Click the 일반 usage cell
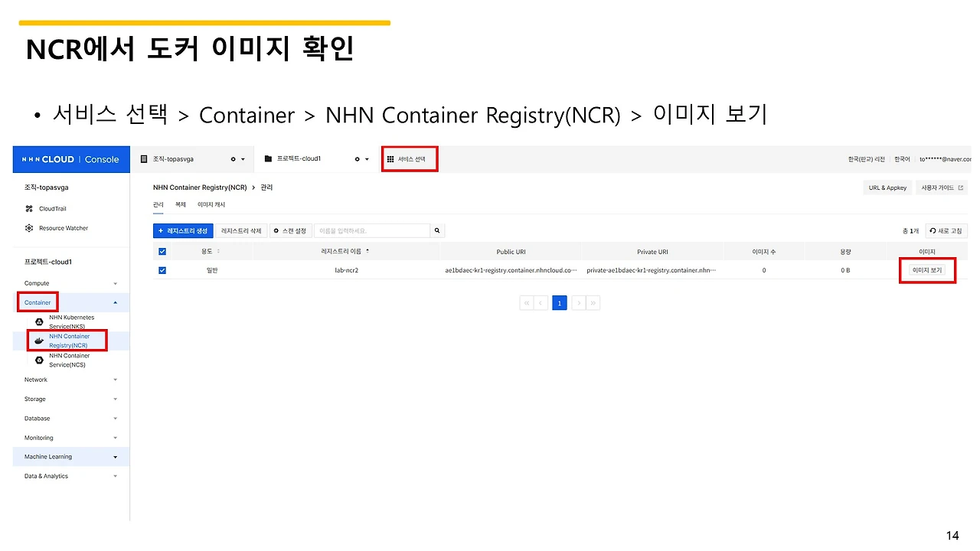The width and height of the screenshot is (980, 551). coord(212,270)
